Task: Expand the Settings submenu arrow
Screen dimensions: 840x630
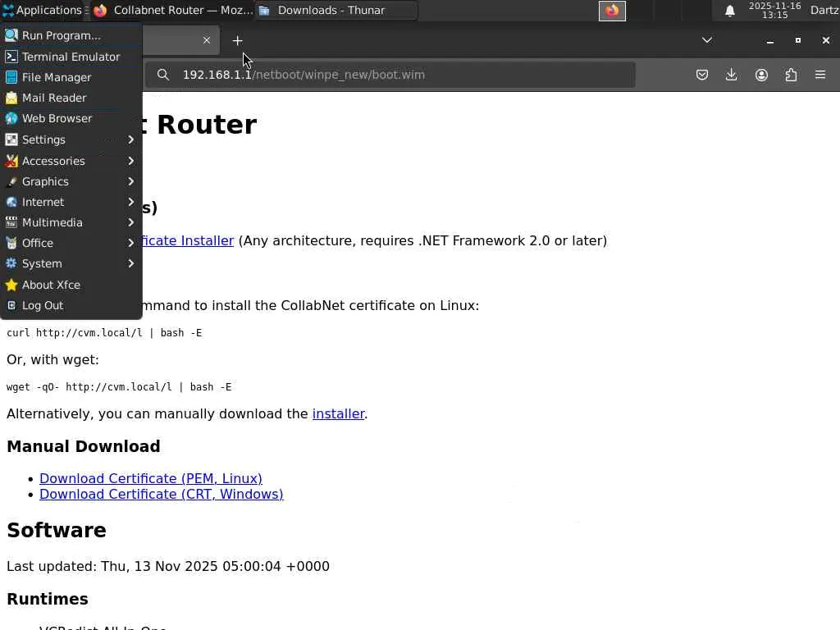Action: tap(130, 139)
